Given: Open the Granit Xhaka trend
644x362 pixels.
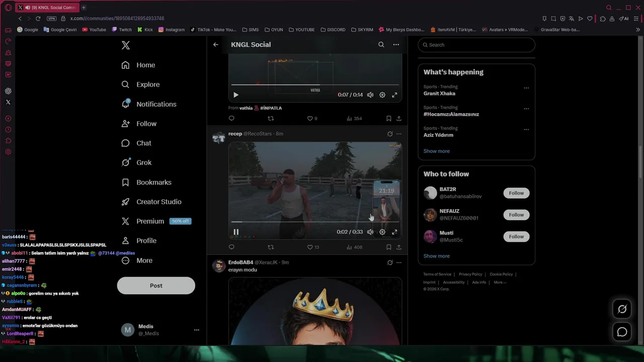Looking at the screenshot, I should [439, 94].
